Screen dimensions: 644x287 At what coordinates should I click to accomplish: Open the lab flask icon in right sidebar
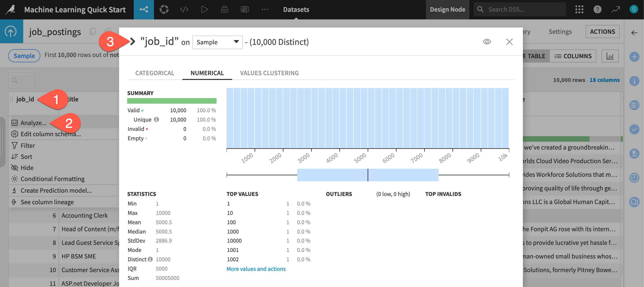point(634,153)
